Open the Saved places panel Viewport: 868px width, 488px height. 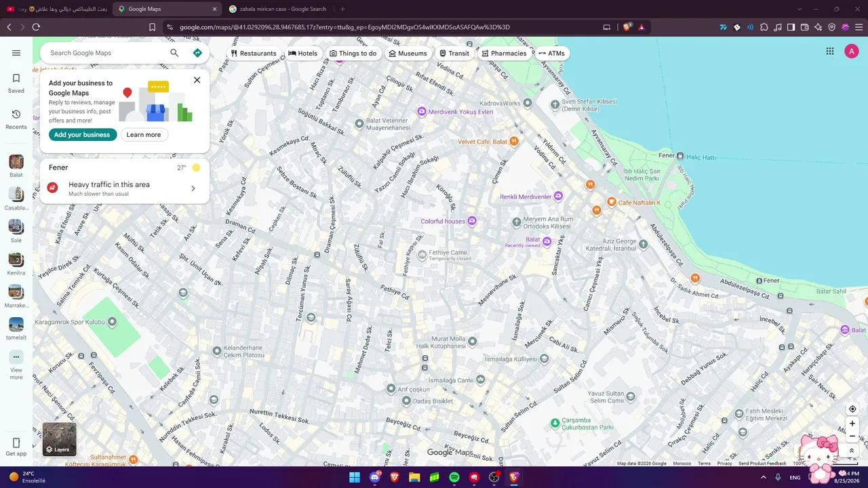coord(16,83)
